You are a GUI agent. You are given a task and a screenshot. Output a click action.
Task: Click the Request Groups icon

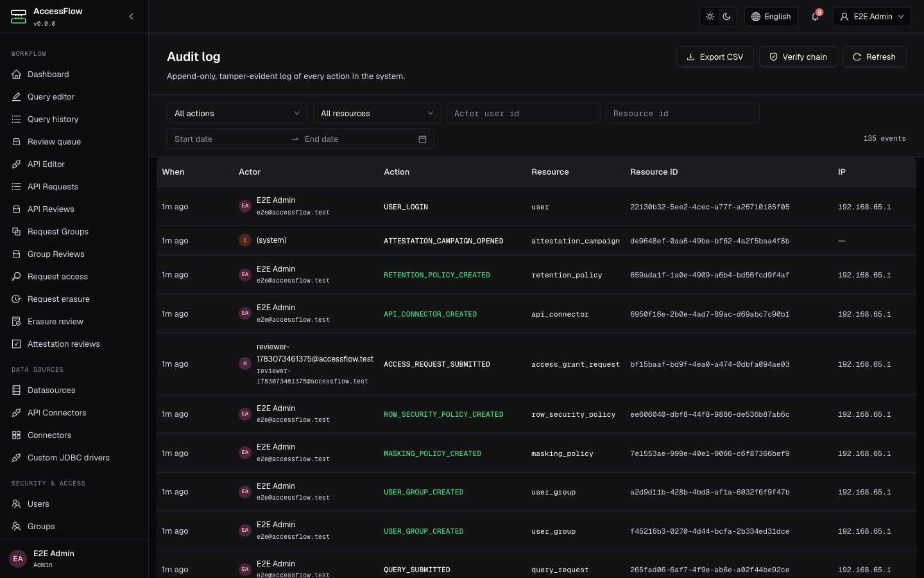pos(17,232)
